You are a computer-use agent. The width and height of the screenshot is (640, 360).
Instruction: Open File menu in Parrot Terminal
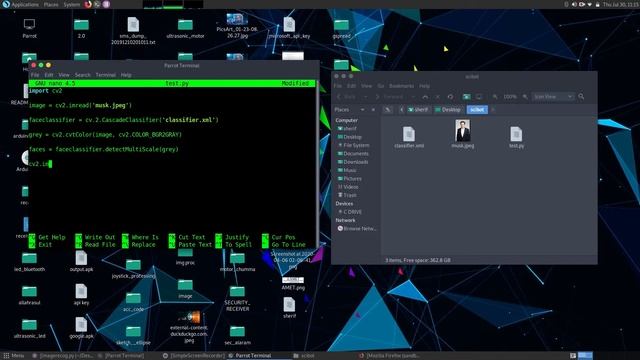tap(35, 75)
